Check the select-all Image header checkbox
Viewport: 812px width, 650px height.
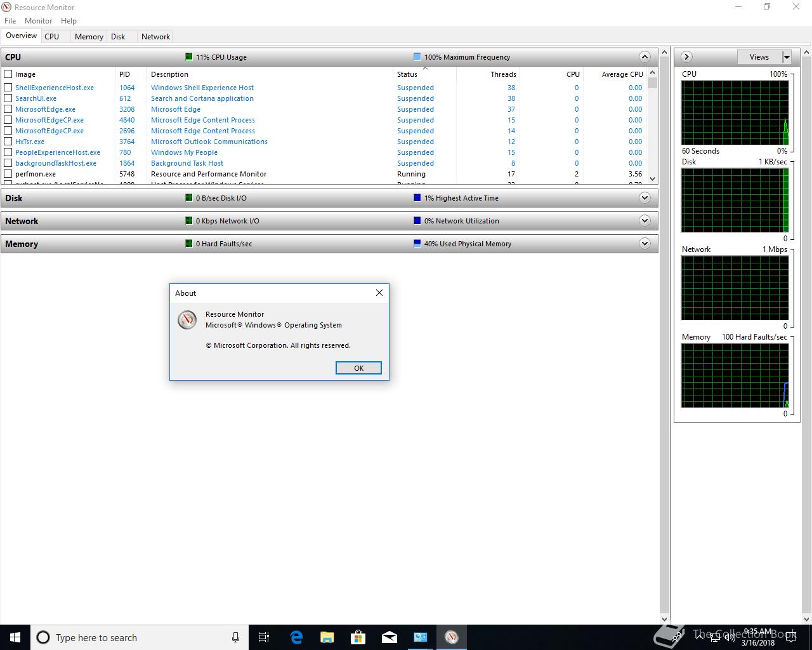coord(8,74)
